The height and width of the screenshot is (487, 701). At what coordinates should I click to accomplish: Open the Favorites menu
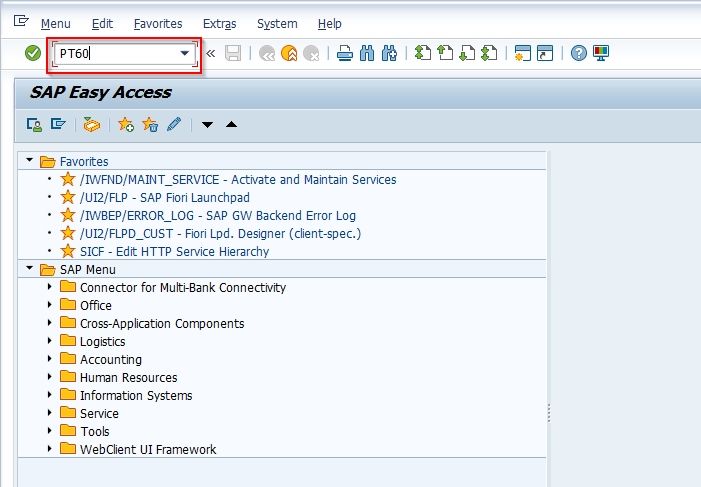(158, 24)
